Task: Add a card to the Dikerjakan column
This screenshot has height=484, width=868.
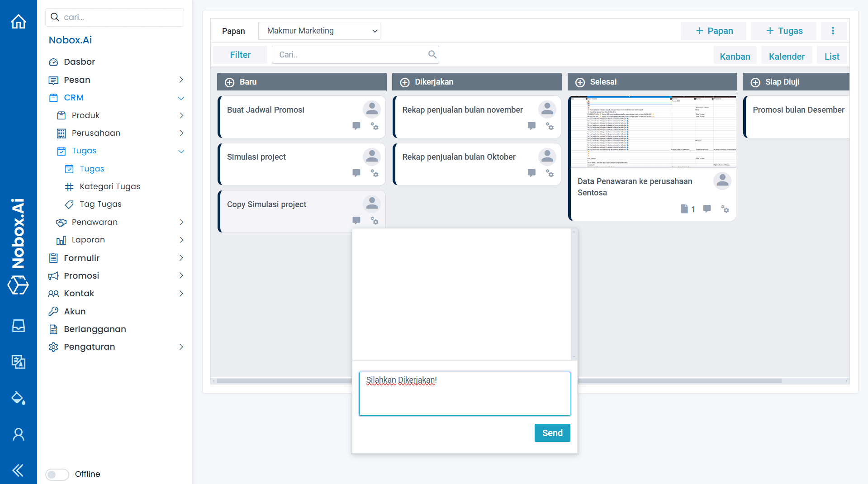Action: click(405, 82)
